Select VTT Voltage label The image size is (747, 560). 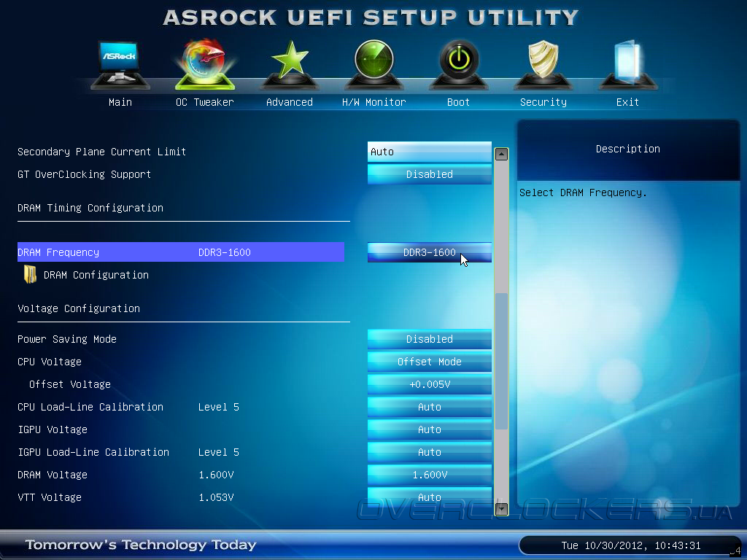coord(49,497)
